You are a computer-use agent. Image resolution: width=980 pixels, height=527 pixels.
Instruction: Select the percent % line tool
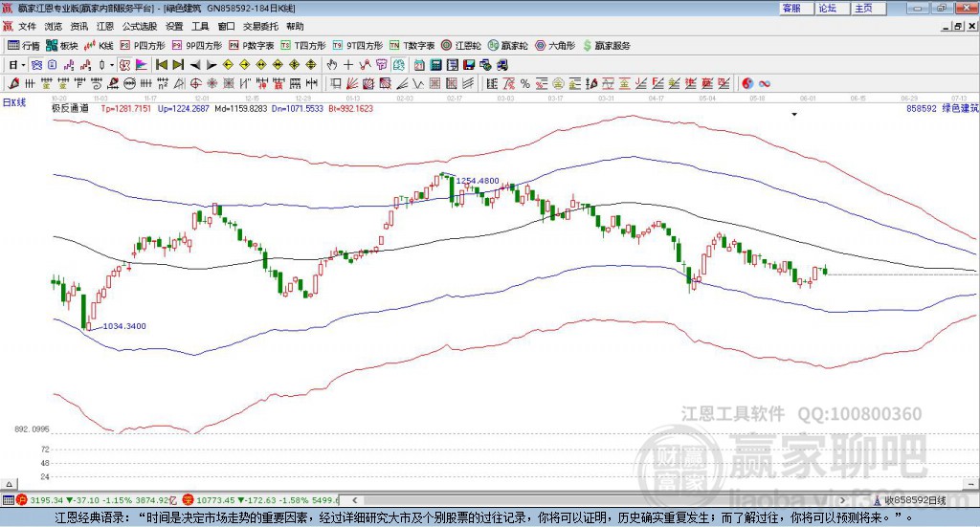coord(525,83)
